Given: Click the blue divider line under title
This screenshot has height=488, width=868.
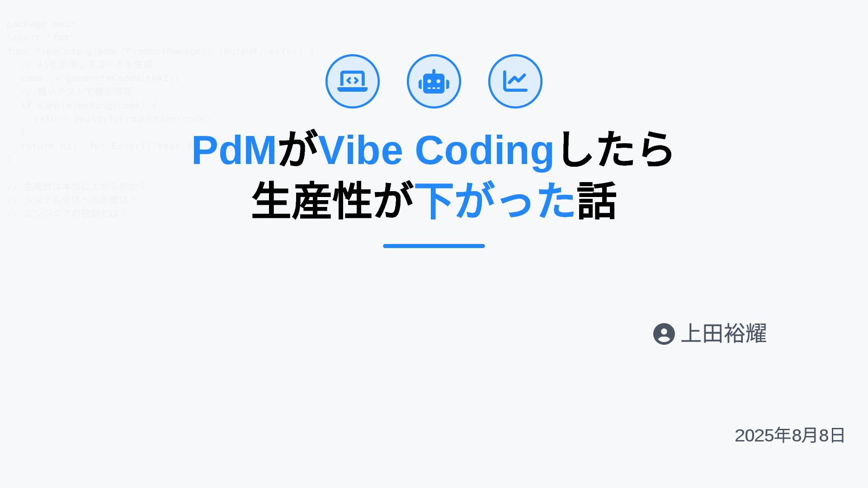Looking at the screenshot, I should [x=434, y=246].
